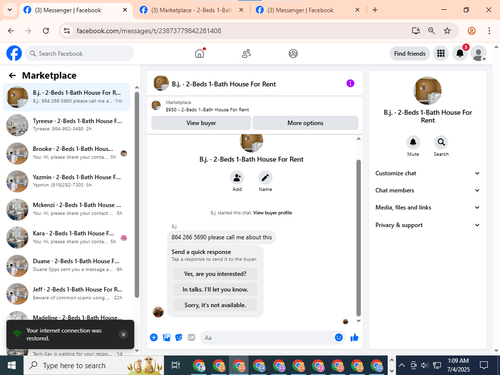Image resolution: width=500 pixels, height=375 pixels.
Task: Open Tyreese's 2-Beds 1-Bath conversation
Action: tap(67, 125)
